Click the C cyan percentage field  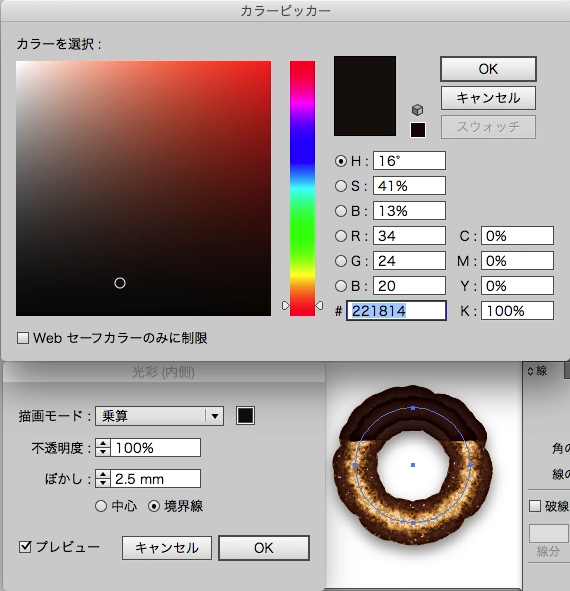click(x=517, y=236)
